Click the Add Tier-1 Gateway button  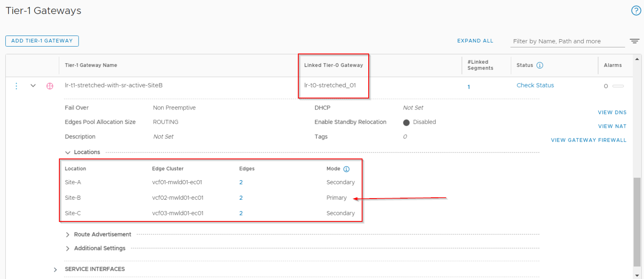[42, 41]
